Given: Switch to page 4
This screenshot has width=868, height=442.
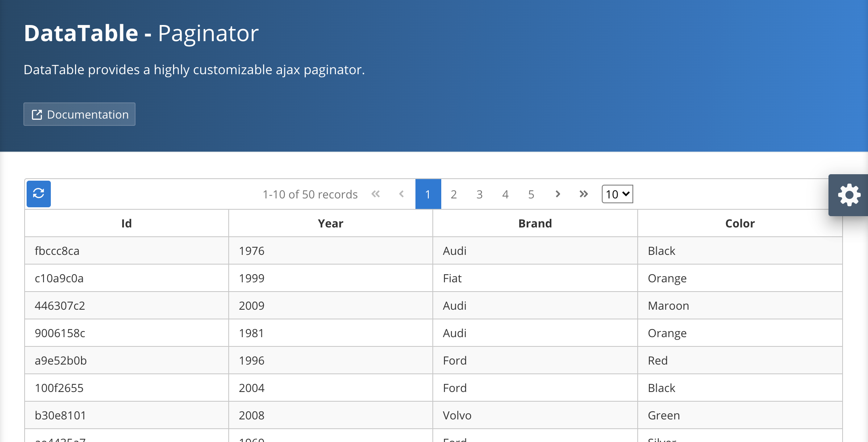Looking at the screenshot, I should pyautogui.click(x=505, y=194).
